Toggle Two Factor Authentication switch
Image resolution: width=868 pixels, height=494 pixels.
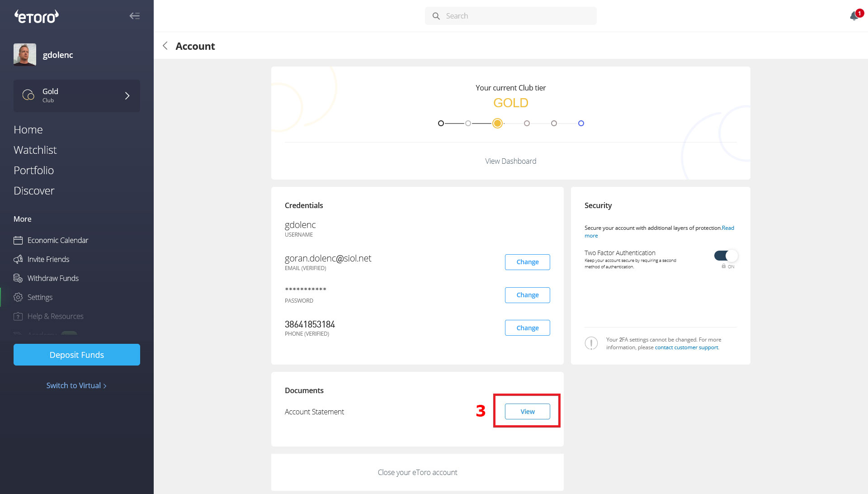click(726, 256)
